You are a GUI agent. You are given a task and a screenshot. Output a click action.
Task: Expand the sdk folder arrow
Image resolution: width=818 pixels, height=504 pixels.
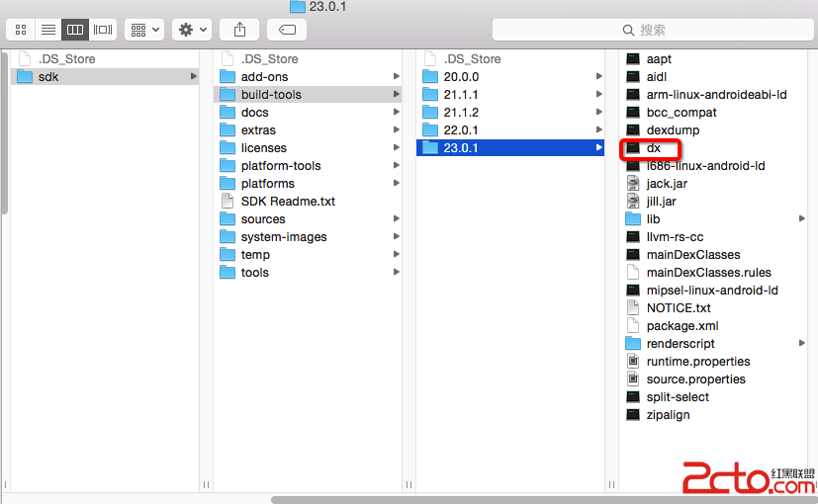pos(194,77)
